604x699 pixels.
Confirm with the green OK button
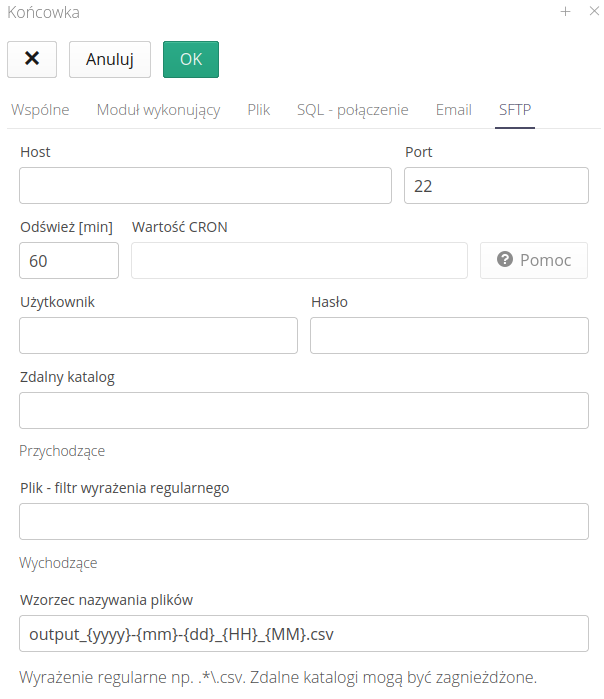pos(191,59)
